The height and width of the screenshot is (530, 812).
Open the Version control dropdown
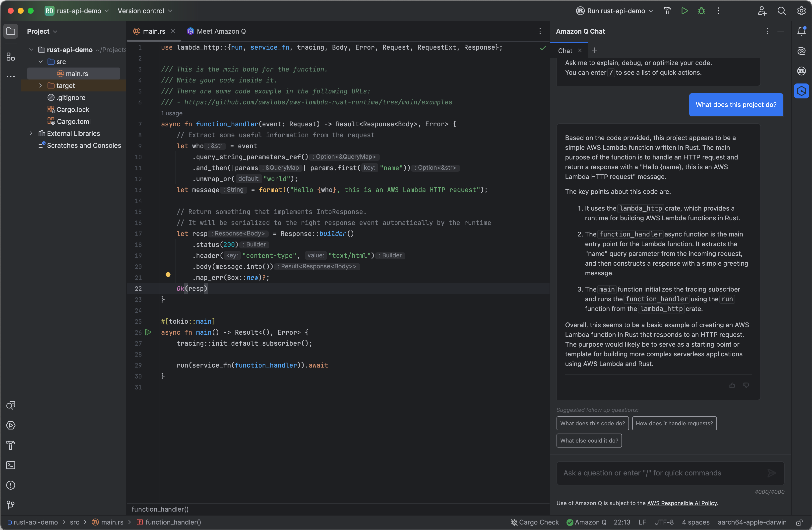coord(145,11)
